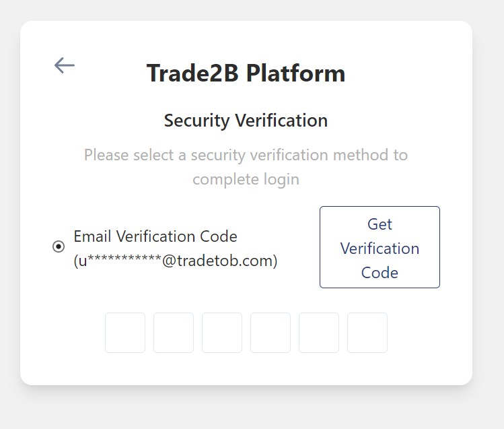Click the Security Verification heading
Viewport: 504px width, 429px height.
tap(246, 121)
